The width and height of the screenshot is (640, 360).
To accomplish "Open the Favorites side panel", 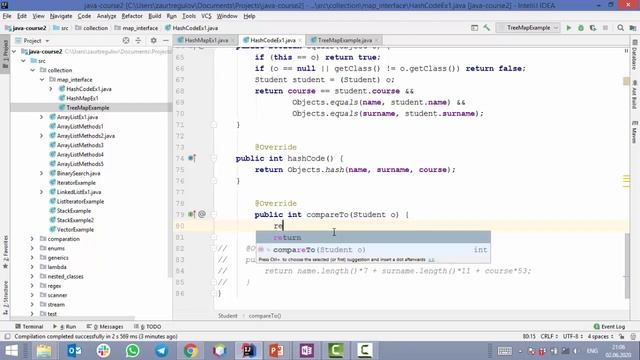I will pos(5,252).
